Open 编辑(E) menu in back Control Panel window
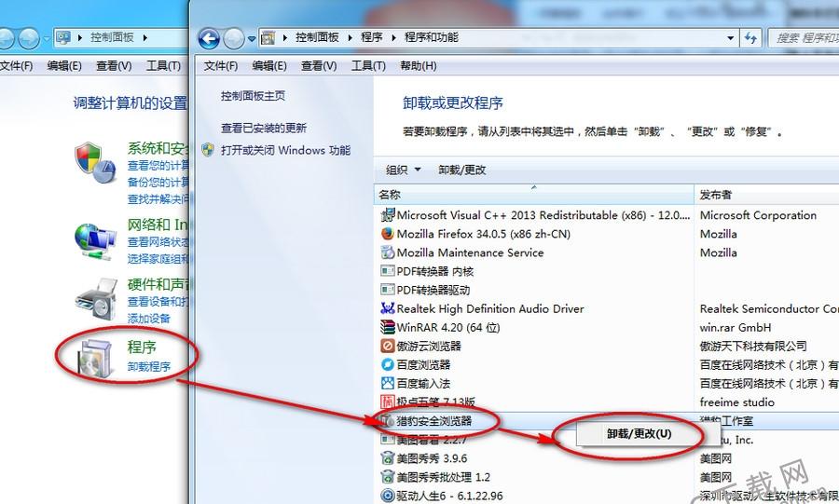The height and width of the screenshot is (504, 839). pyautogui.click(x=64, y=66)
